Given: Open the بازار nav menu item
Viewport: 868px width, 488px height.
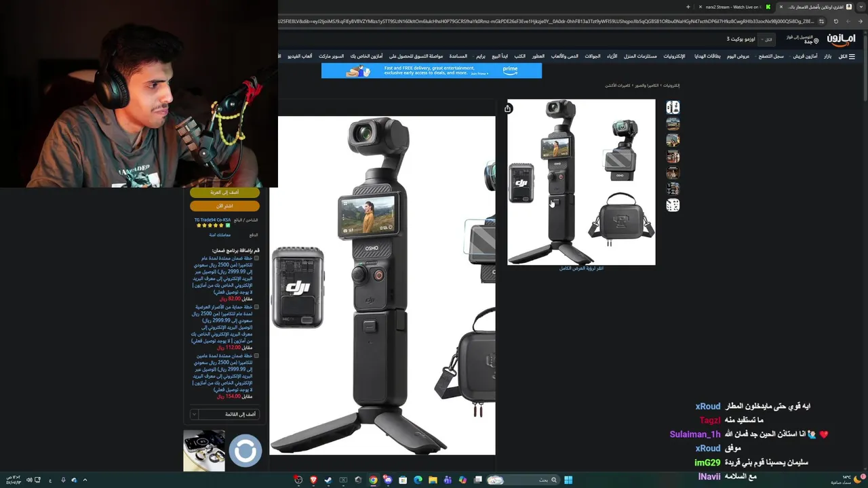Looking at the screenshot, I should pyautogui.click(x=828, y=56).
